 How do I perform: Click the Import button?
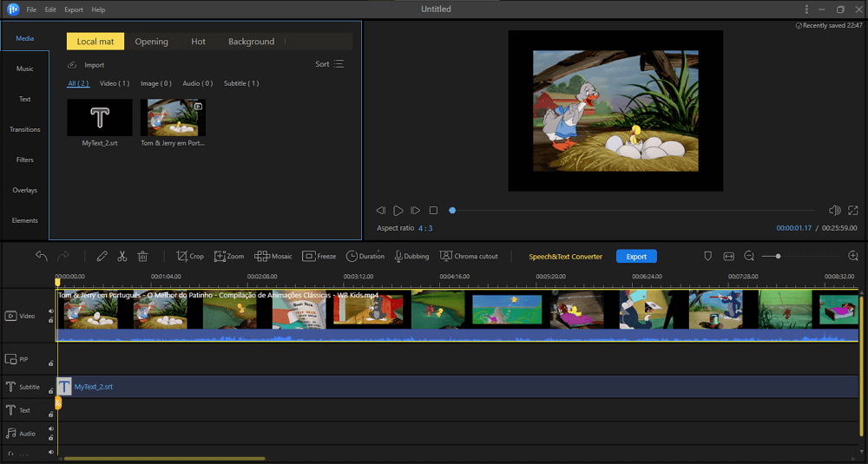click(86, 65)
